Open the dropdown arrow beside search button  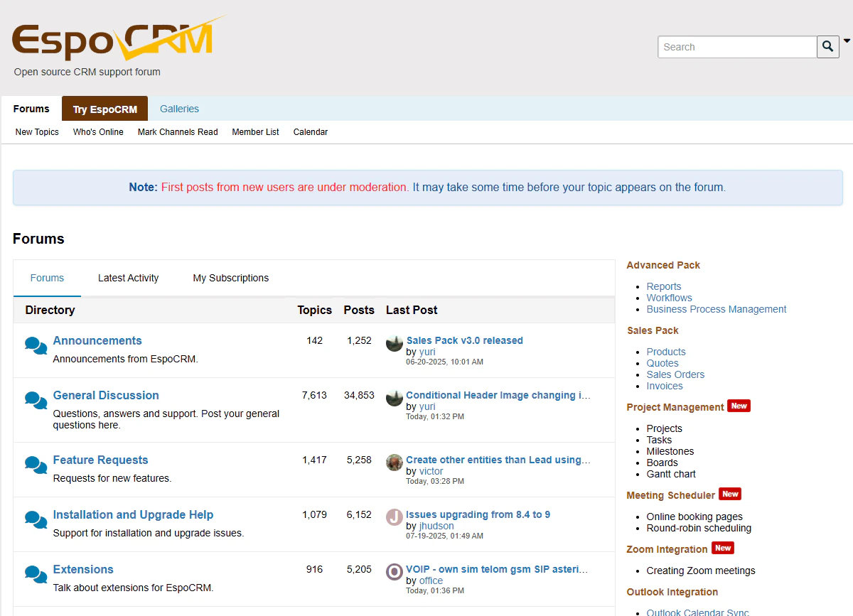point(847,41)
